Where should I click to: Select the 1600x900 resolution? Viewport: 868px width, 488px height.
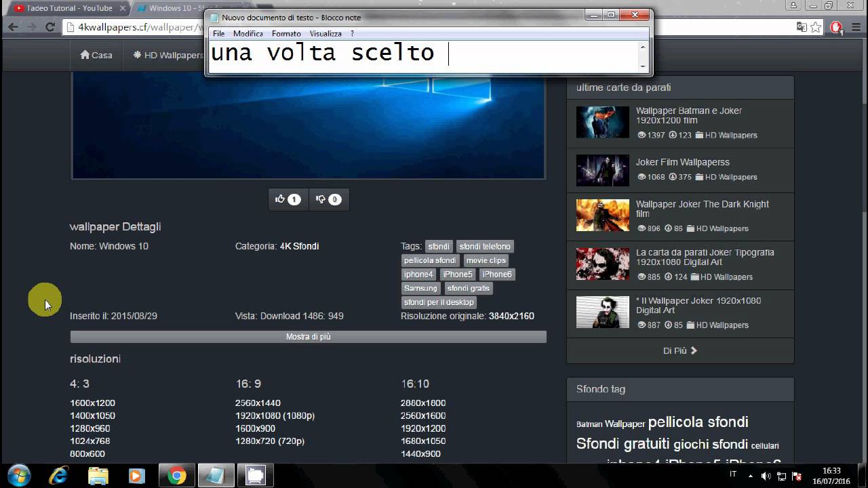tap(255, 429)
